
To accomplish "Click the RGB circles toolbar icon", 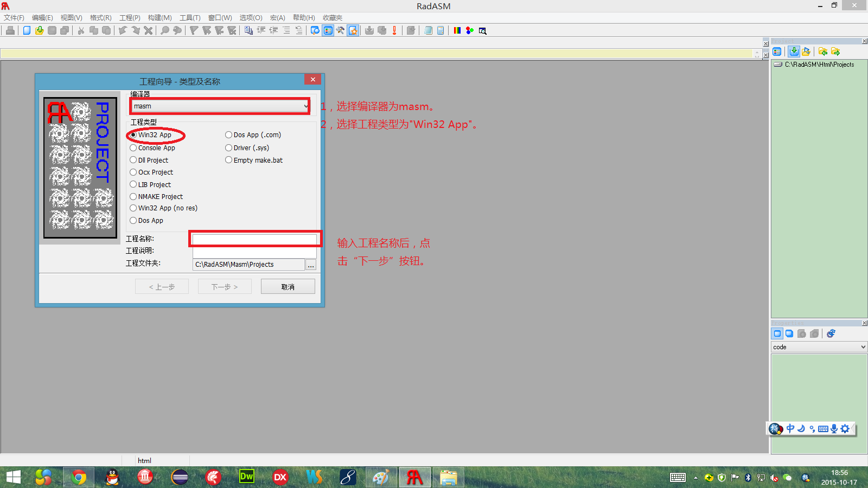I will (470, 30).
